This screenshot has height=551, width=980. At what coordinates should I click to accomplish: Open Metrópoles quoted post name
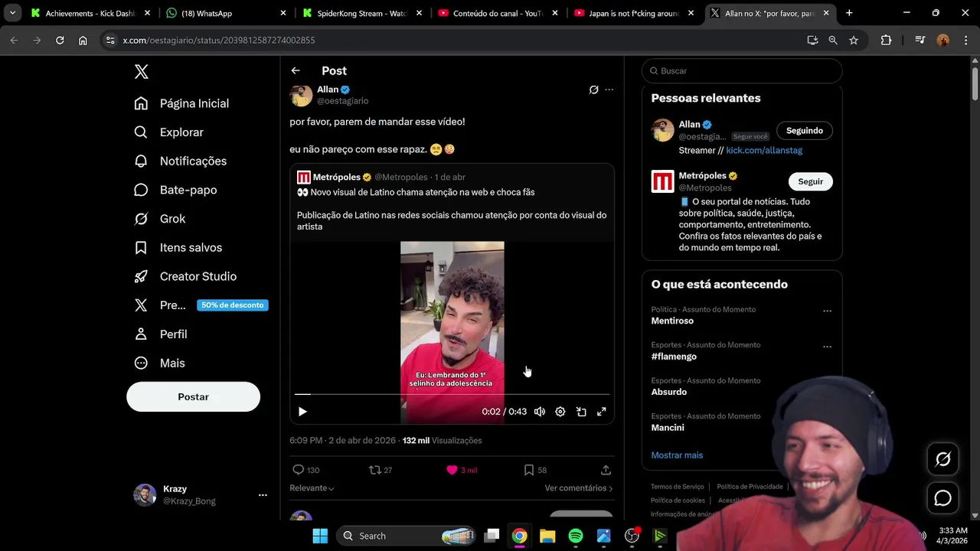[x=336, y=177]
